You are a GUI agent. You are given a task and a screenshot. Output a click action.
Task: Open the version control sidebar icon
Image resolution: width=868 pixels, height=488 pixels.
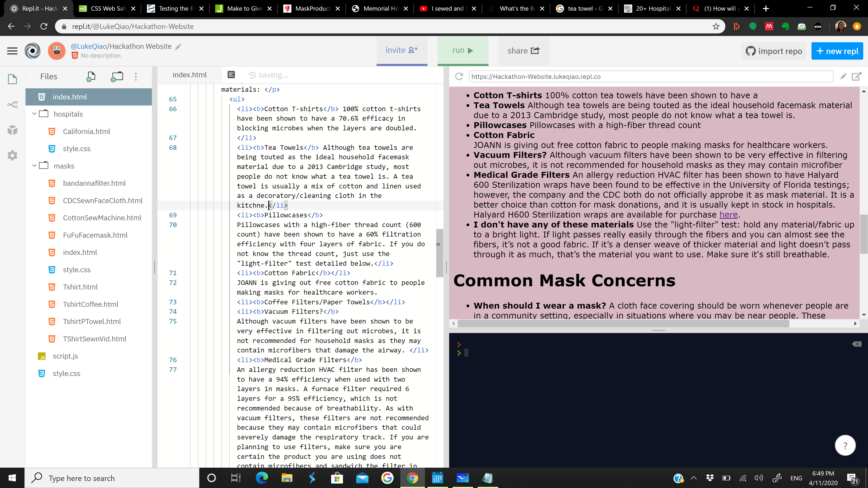pos(12,105)
